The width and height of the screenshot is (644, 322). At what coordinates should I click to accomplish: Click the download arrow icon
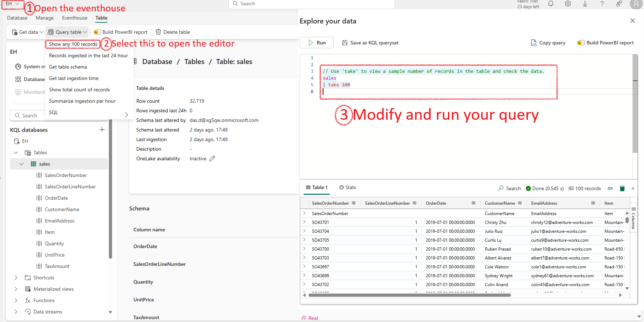[x=585, y=4]
